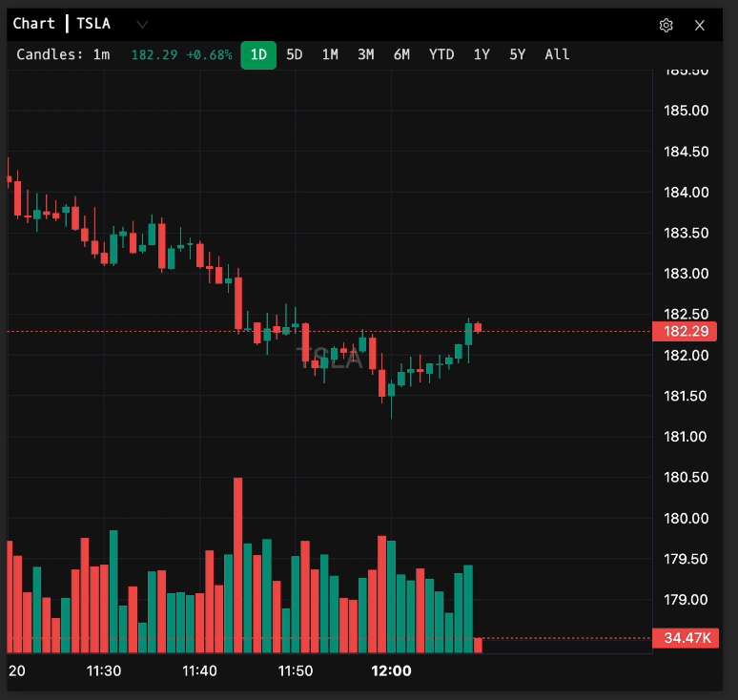The image size is (738, 700).
Task: Select the 6M range button
Action: [x=401, y=54]
